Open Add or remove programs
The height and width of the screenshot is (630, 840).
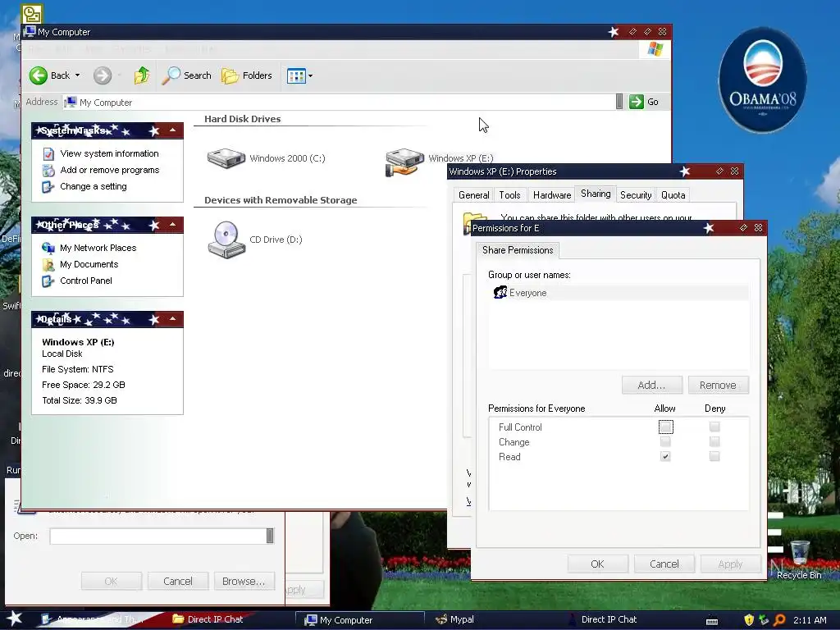[x=110, y=171]
